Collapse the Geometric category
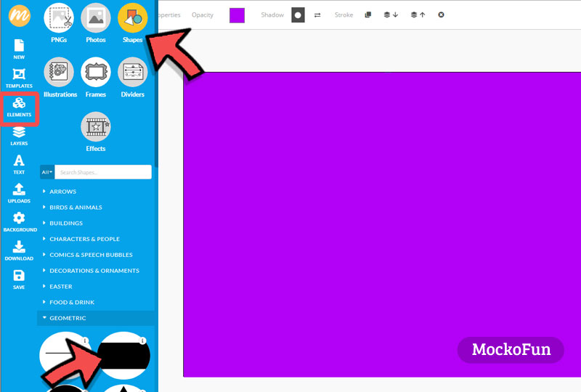581x392 pixels. tap(97, 318)
